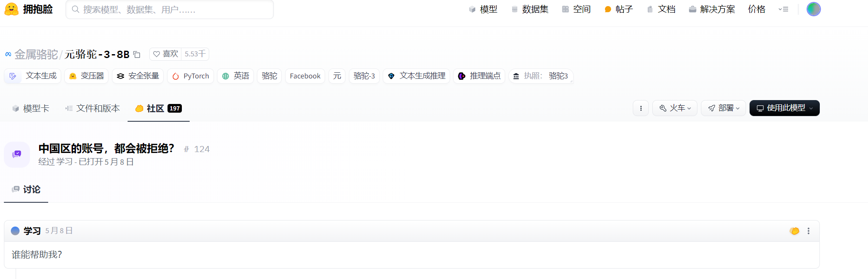Click the PyTorch tag
This screenshot has width=868, height=279.
pos(191,76)
